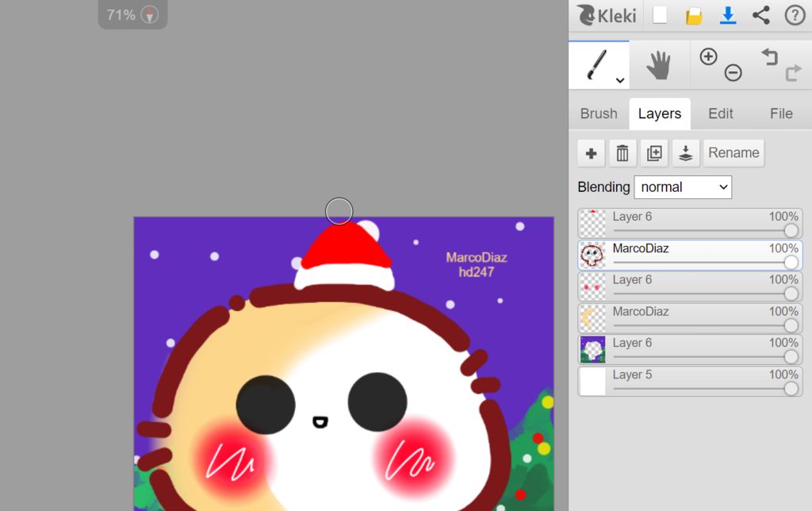Switch to the Brush tab
Viewport: 812px width, 511px height.
coord(599,113)
